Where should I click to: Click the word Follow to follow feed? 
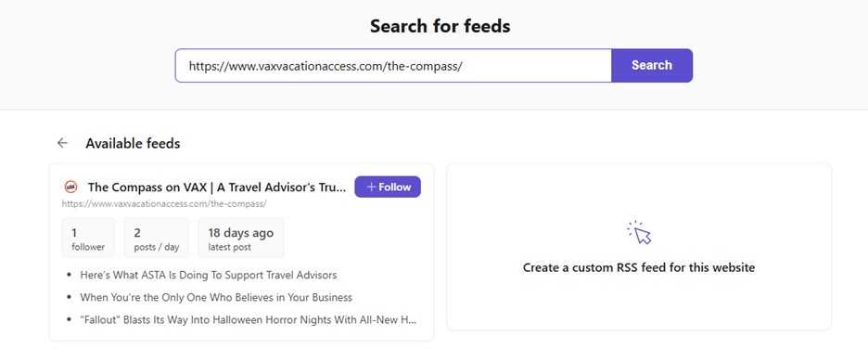coord(395,187)
